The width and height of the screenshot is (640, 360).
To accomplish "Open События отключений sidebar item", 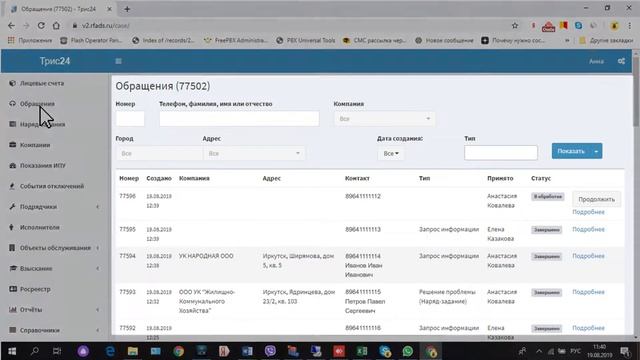I will click(52, 186).
